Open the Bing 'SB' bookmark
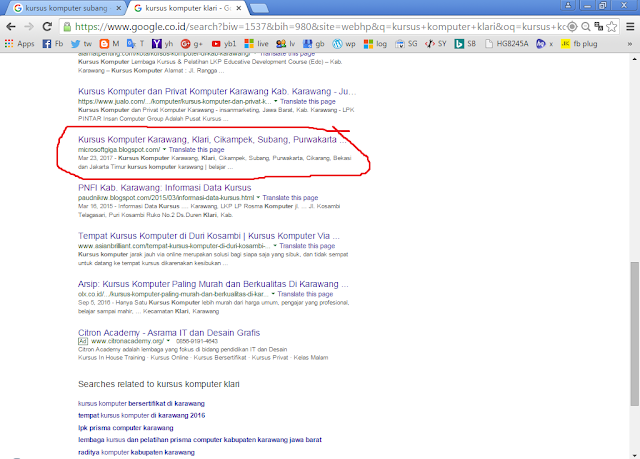Screen dimensions: 640x459 465,44
